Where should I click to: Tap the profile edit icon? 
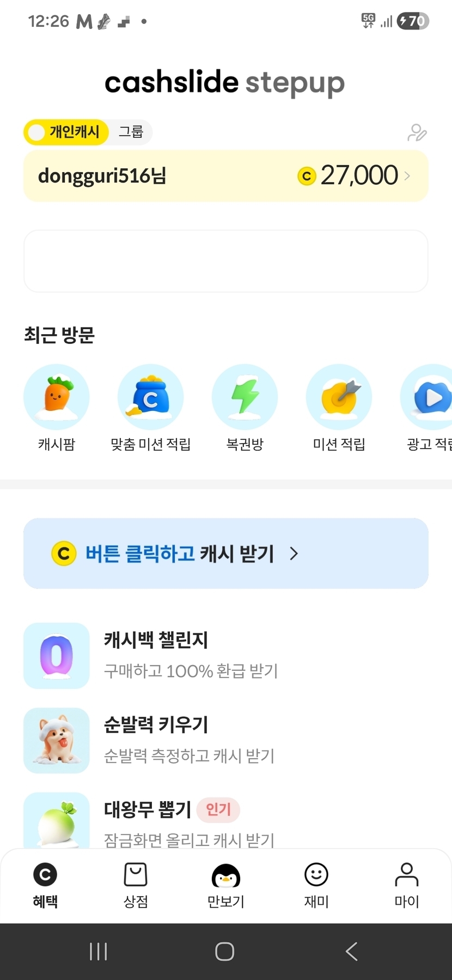(x=417, y=132)
